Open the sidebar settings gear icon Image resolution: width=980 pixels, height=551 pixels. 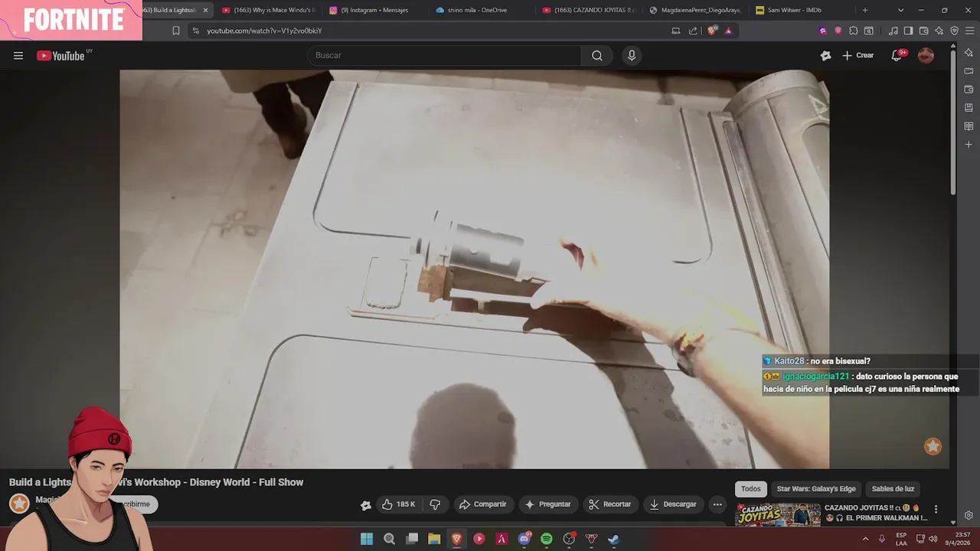tap(969, 515)
